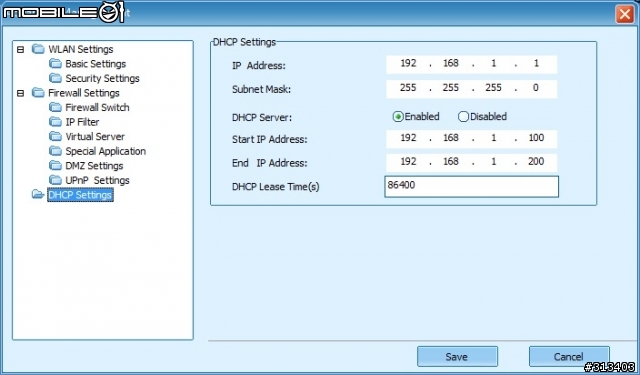This screenshot has height=375, width=640.
Task: Click the Basic Settings folder icon
Action: pyautogui.click(x=55, y=64)
